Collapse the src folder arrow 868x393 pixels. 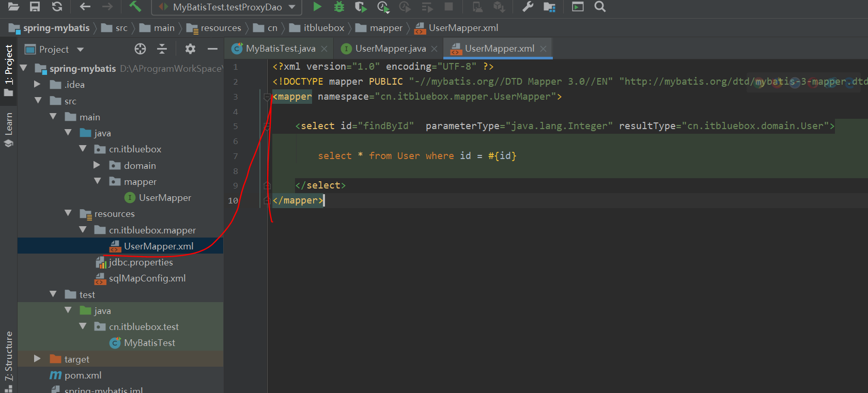[x=38, y=101]
